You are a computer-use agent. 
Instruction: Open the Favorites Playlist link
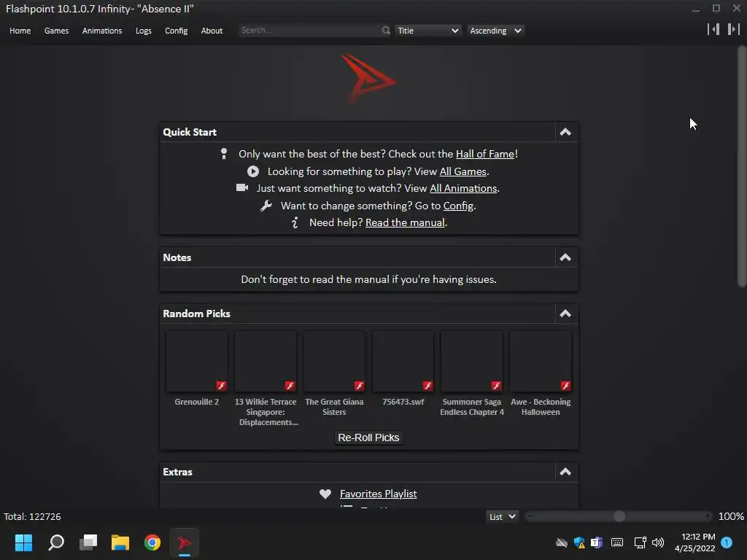(x=379, y=494)
